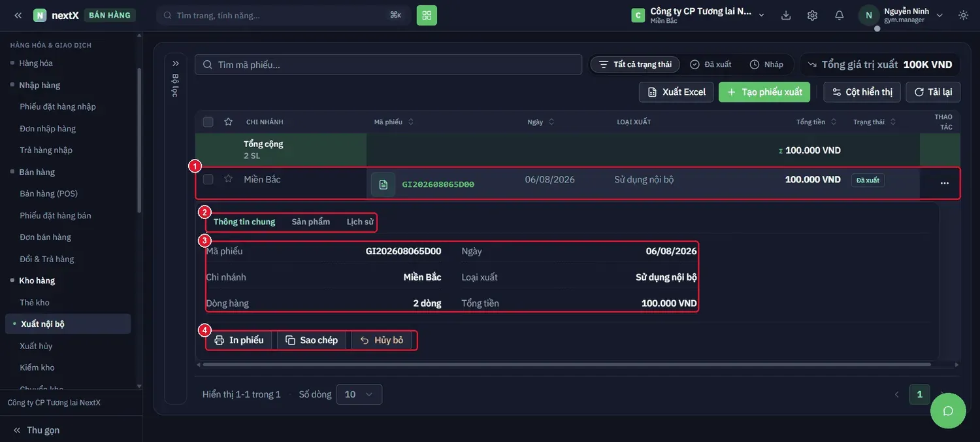Click the nextX logo icon
The height and width of the screenshot is (442, 980).
coord(40,15)
